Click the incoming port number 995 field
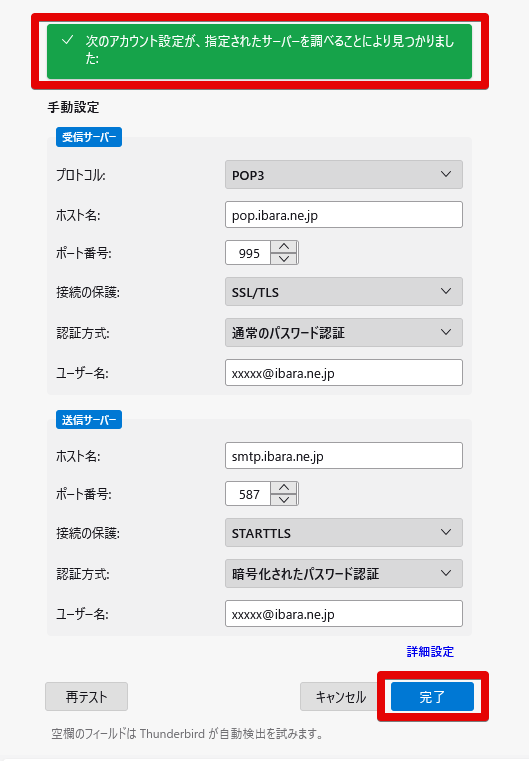529x761 pixels. (248, 253)
